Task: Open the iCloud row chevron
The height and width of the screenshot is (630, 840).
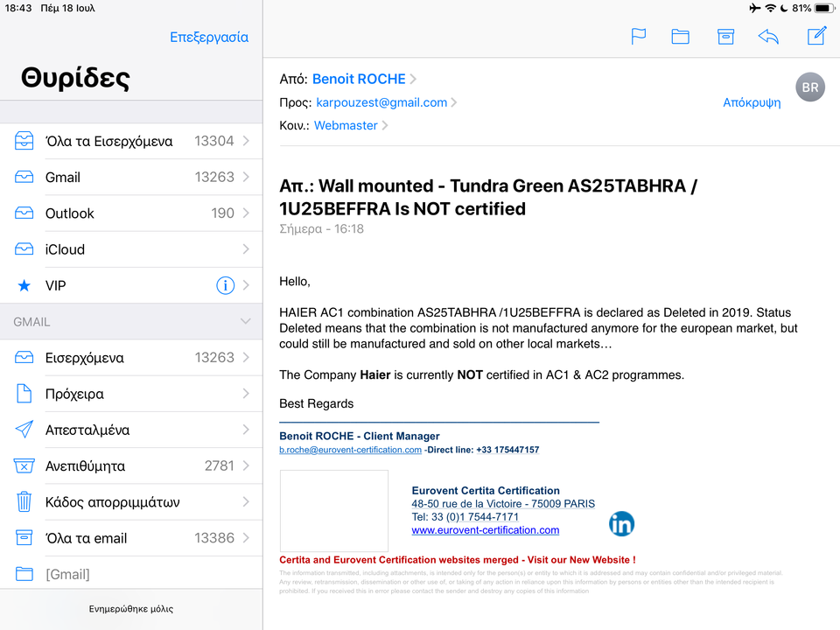Action: point(246,249)
